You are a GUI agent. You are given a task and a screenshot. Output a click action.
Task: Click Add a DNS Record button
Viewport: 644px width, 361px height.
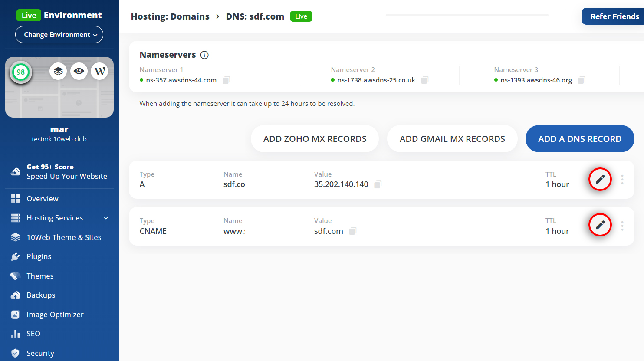coord(580,139)
